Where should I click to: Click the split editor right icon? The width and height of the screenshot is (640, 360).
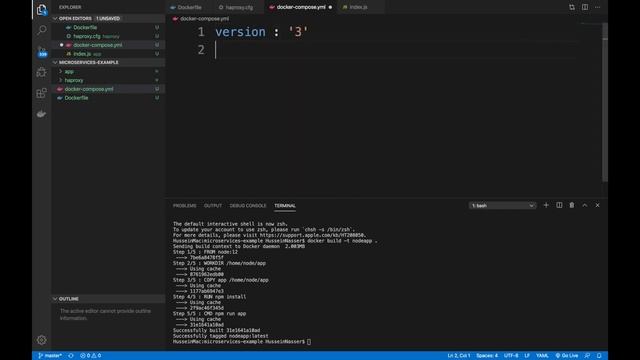point(585,7)
